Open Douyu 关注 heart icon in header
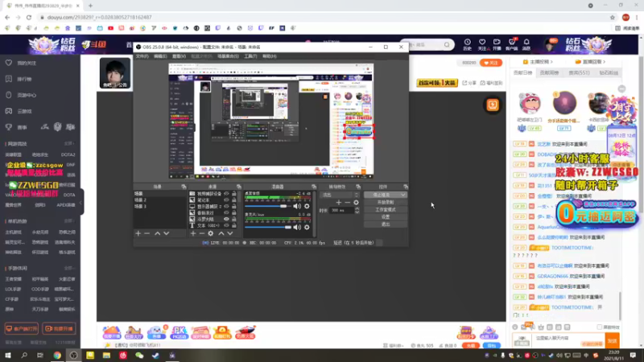The width and height of the screenshot is (644, 362). pos(482,44)
